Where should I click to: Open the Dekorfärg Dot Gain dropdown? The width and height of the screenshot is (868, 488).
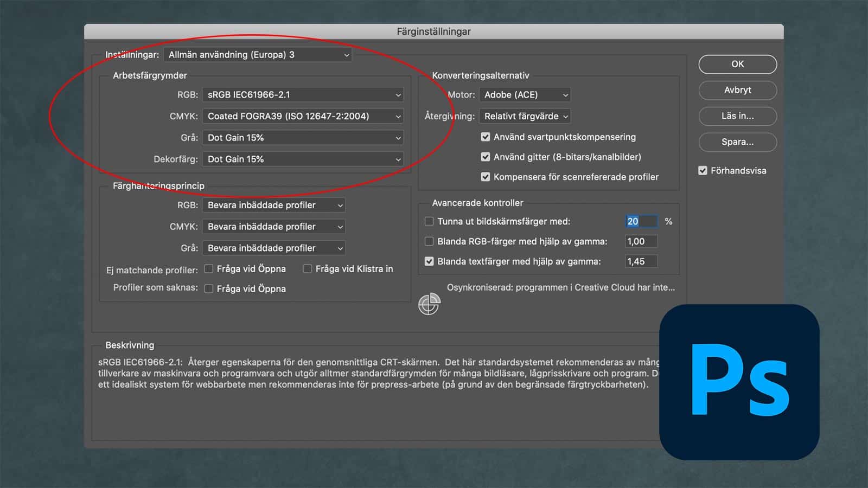[303, 159]
